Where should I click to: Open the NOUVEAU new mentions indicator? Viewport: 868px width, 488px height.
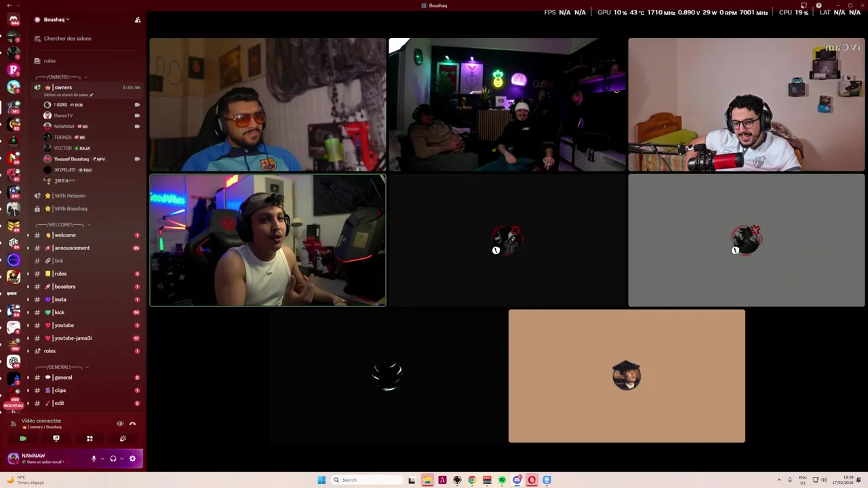tap(14, 405)
